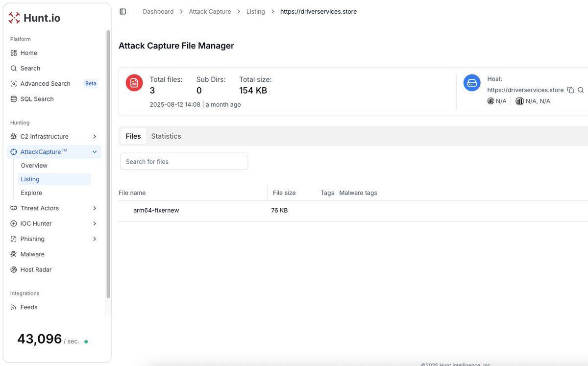Screen dimensions: 588x366
Task: Click the blue host drive icon
Action: pos(472,83)
